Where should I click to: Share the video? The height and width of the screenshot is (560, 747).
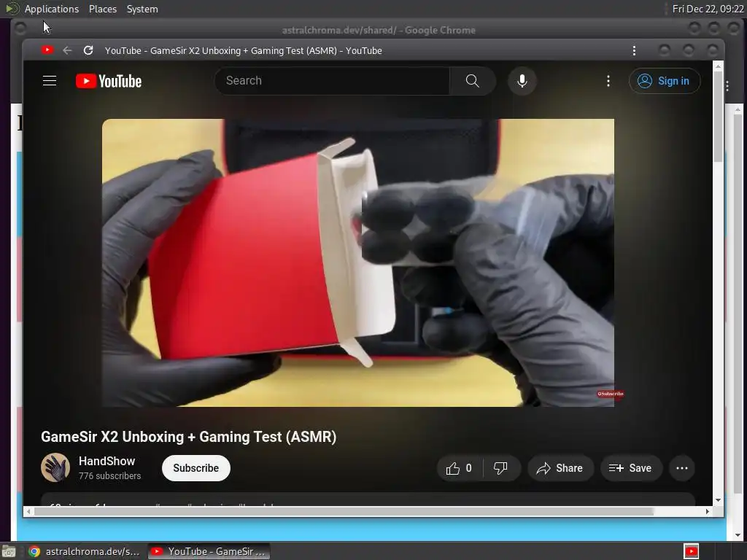click(x=560, y=468)
